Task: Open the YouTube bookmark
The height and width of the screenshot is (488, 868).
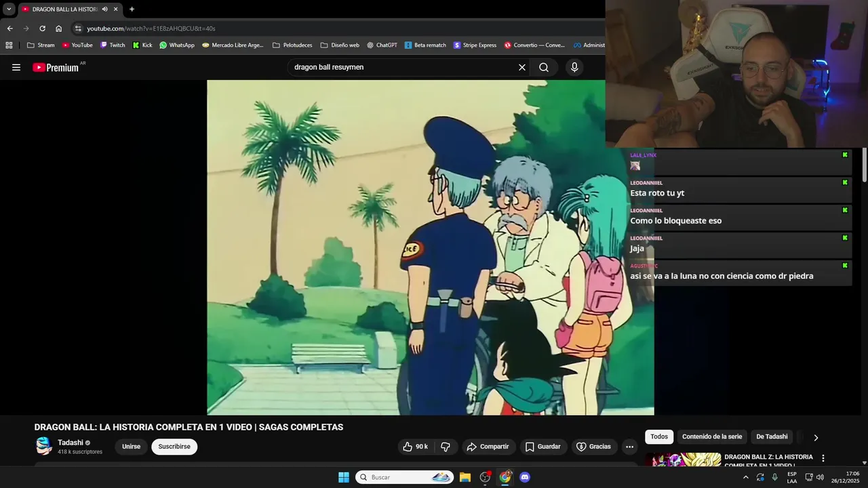Action: pyautogui.click(x=77, y=45)
